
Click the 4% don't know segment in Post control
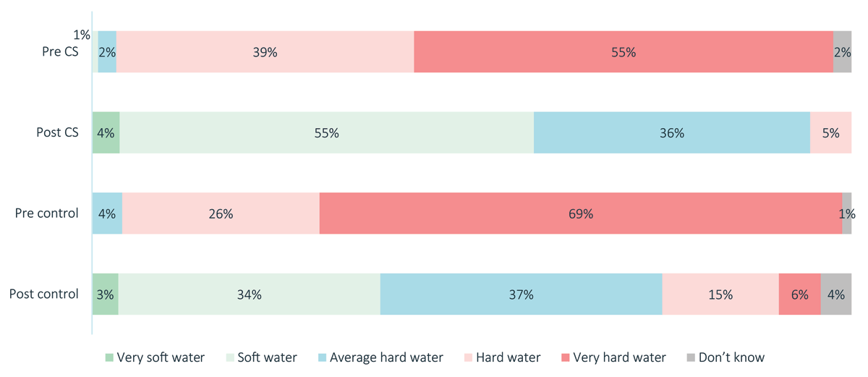coord(836,294)
